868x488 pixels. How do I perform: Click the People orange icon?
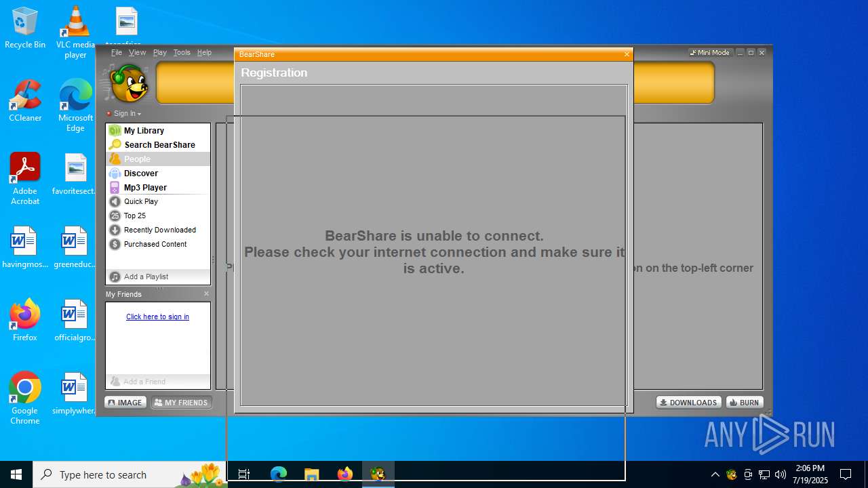[x=115, y=159]
